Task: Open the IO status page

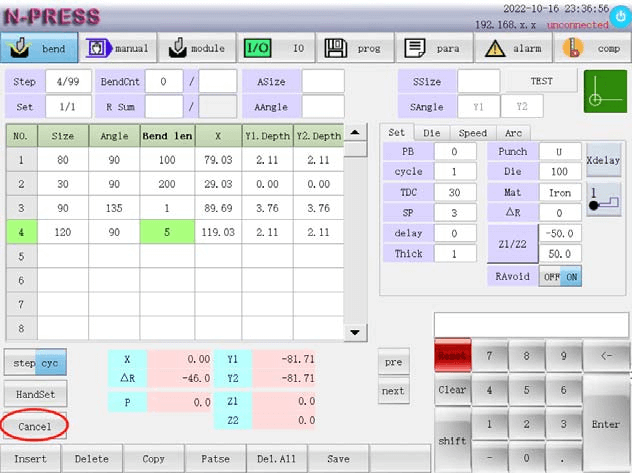Action: [x=275, y=48]
